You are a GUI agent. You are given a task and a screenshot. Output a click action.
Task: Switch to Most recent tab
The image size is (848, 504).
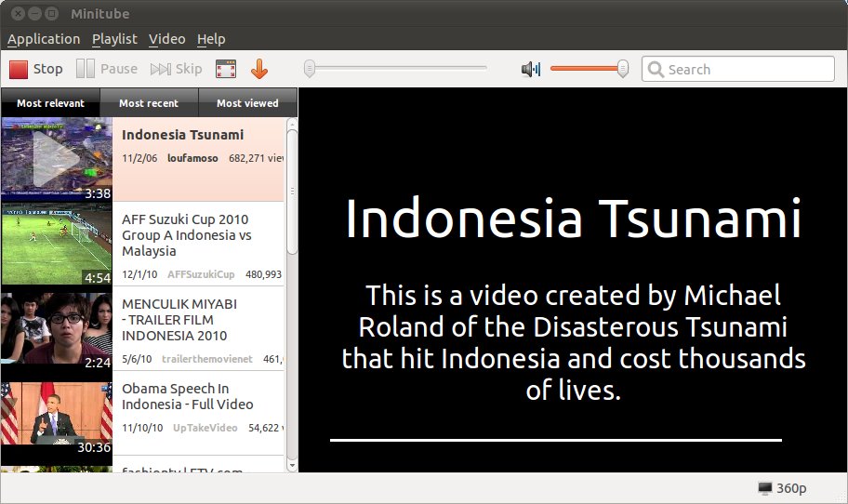point(149,103)
